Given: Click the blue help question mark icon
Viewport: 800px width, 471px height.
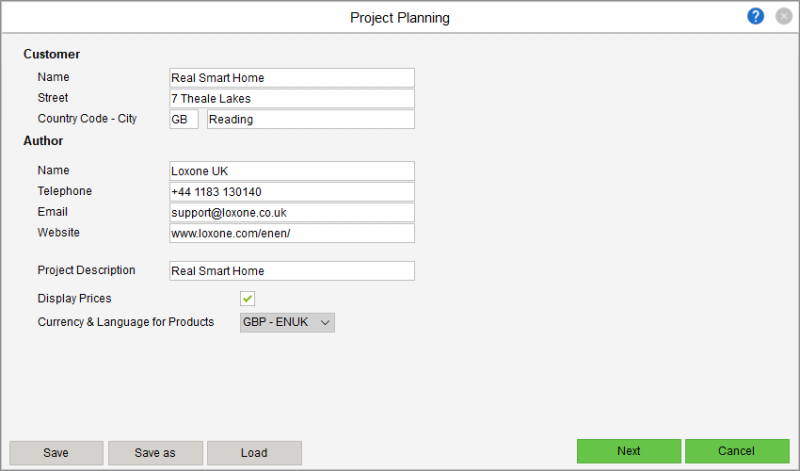Looking at the screenshot, I should pos(755,16).
